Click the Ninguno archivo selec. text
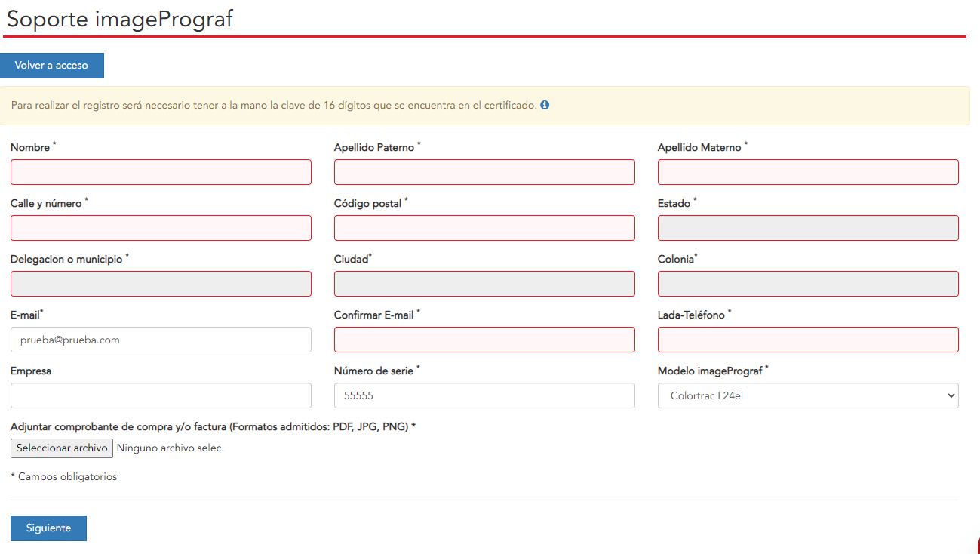The width and height of the screenshot is (980, 554). pyautogui.click(x=171, y=448)
